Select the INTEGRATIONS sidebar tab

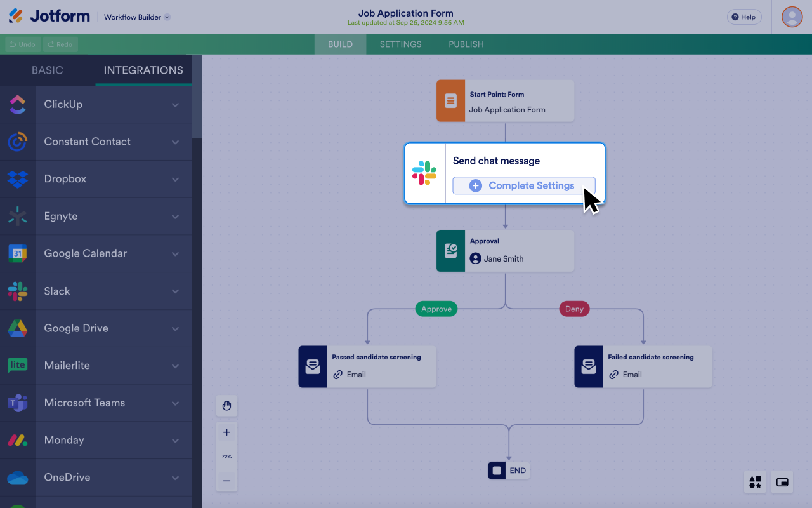pos(143,70)
